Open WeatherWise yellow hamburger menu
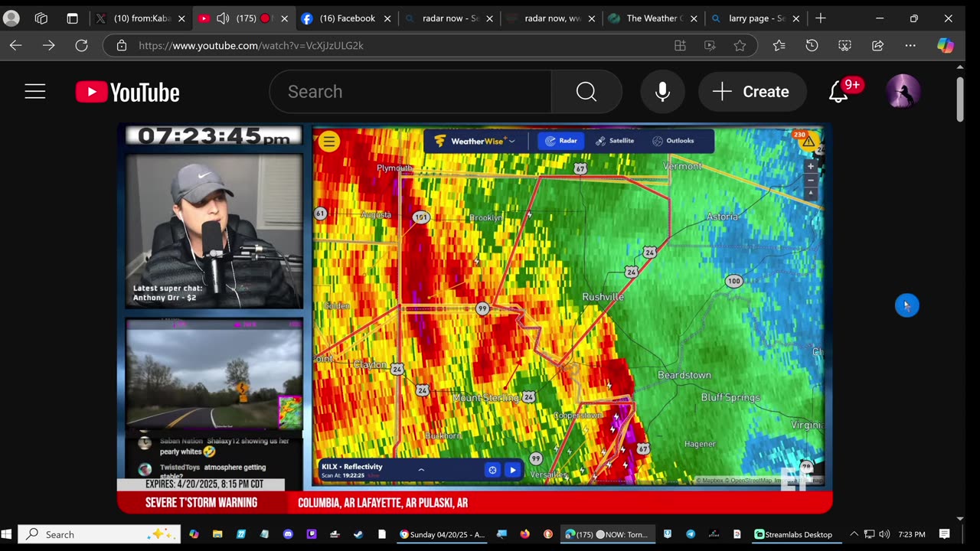Screen dimensions: 980x551 [x=328, y=141]
